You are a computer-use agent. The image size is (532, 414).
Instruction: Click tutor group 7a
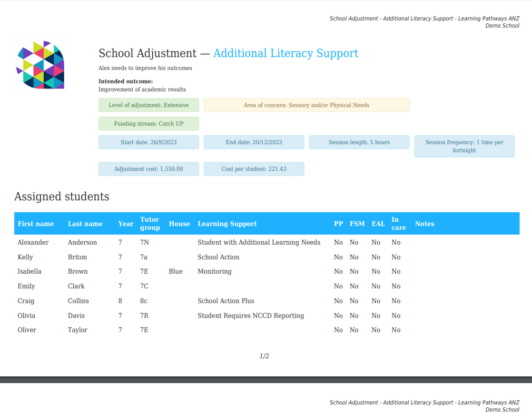tap(144, 257)
